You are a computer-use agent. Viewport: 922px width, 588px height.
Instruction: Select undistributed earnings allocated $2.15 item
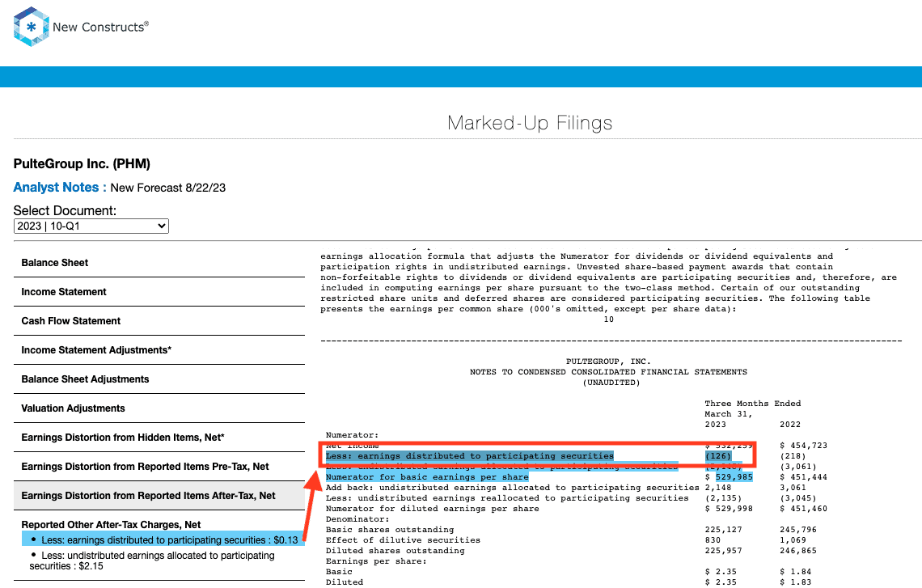[152, 561]
